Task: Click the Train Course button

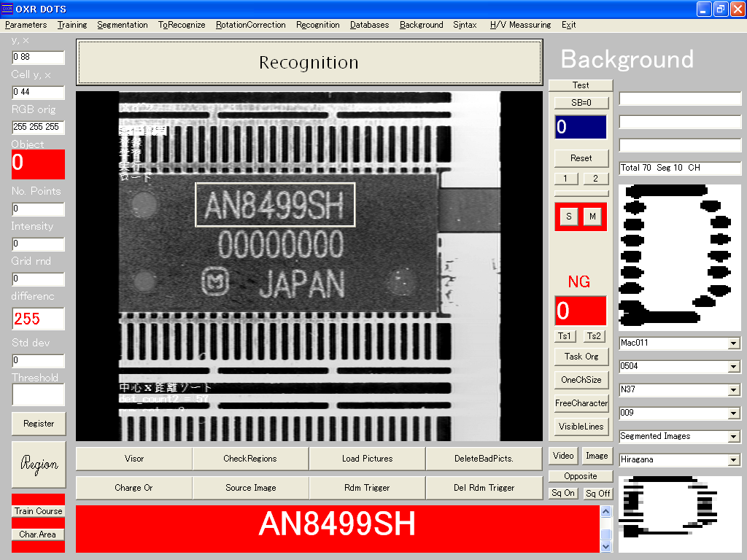Action: (38, 511)
